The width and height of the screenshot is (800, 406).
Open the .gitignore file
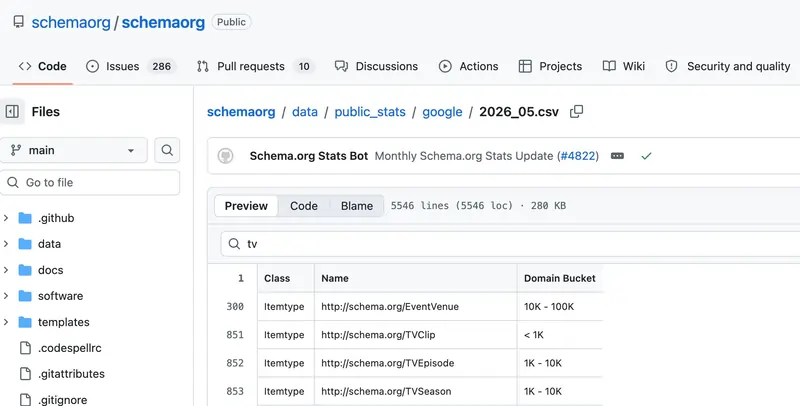[x=62, y=399]
